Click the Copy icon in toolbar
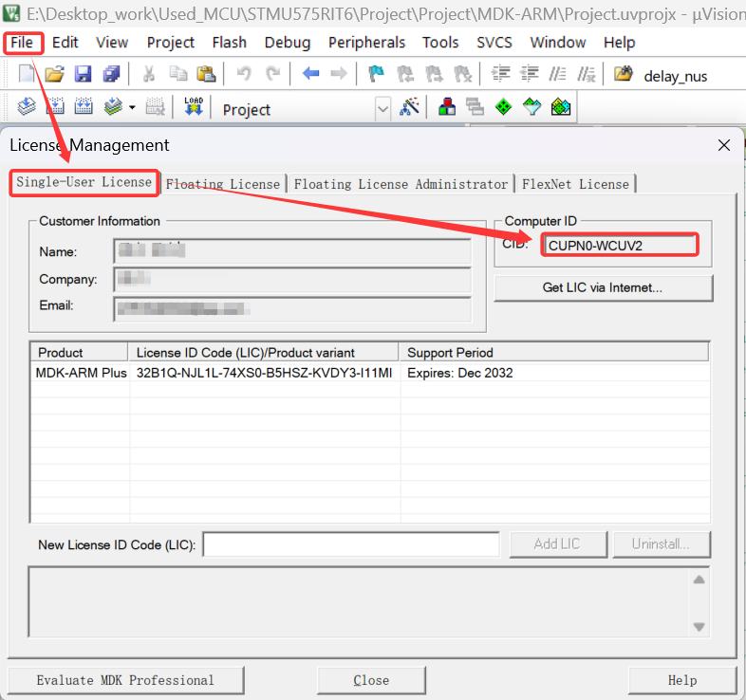This screenshot has height=700, width=746. pyautogui.click(x=178, y=74)
